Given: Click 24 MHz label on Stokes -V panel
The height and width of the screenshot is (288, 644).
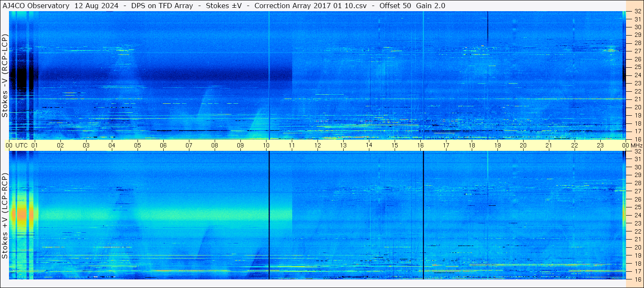Looking at the screenshot, I should [x=637, y=75].
